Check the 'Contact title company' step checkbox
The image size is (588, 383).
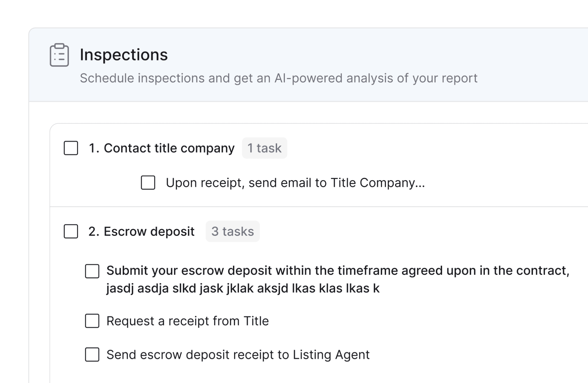tap(71, 148)
